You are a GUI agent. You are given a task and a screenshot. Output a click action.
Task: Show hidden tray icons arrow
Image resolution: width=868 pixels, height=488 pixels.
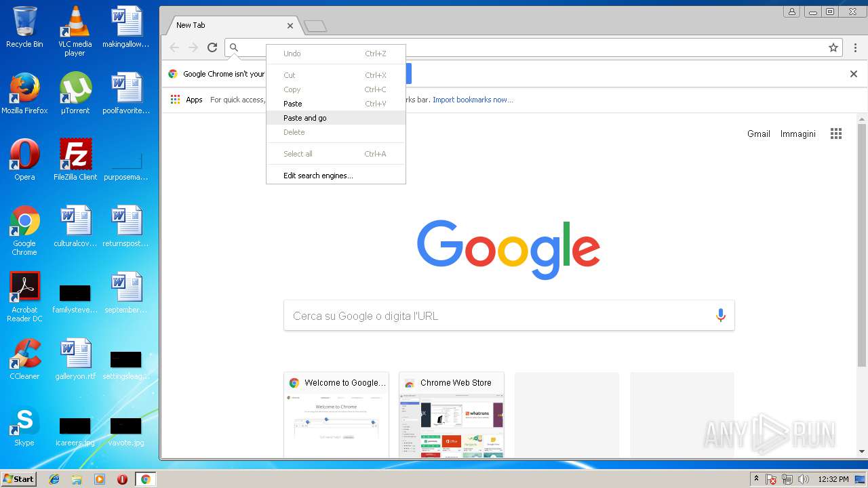(x=757, y=479)
